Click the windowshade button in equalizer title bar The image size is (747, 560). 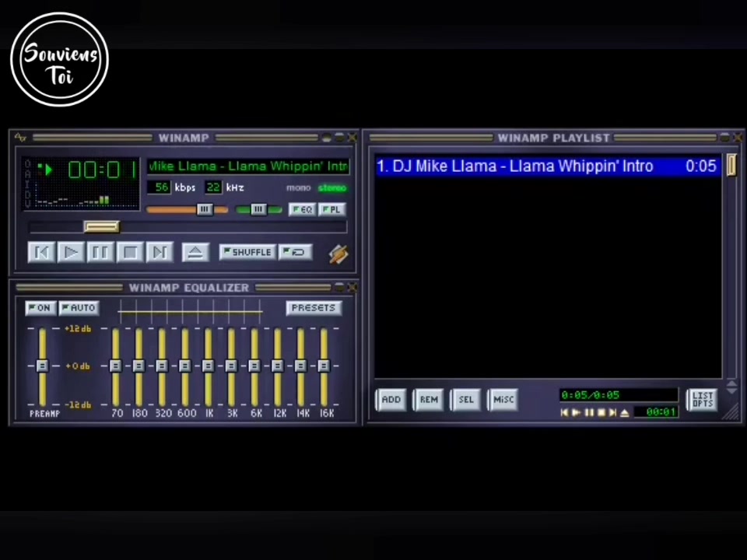click(x=339, y=287)
